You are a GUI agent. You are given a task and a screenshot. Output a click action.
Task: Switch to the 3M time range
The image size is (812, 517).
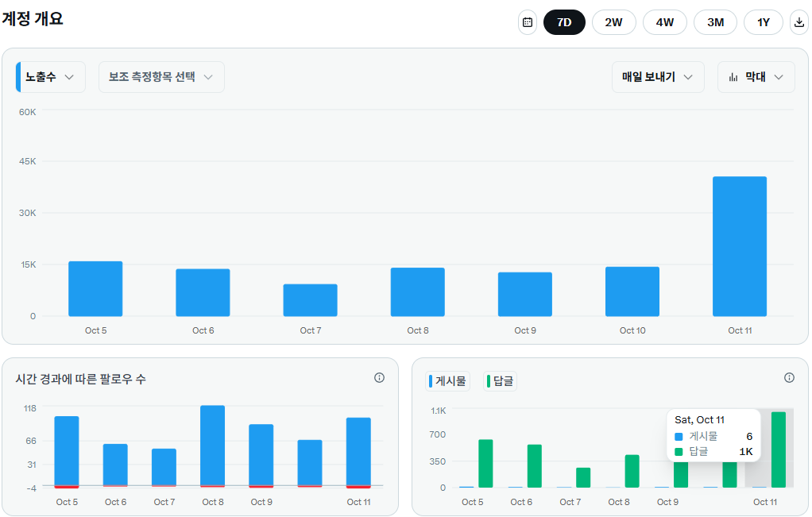[x=715, y=23]
